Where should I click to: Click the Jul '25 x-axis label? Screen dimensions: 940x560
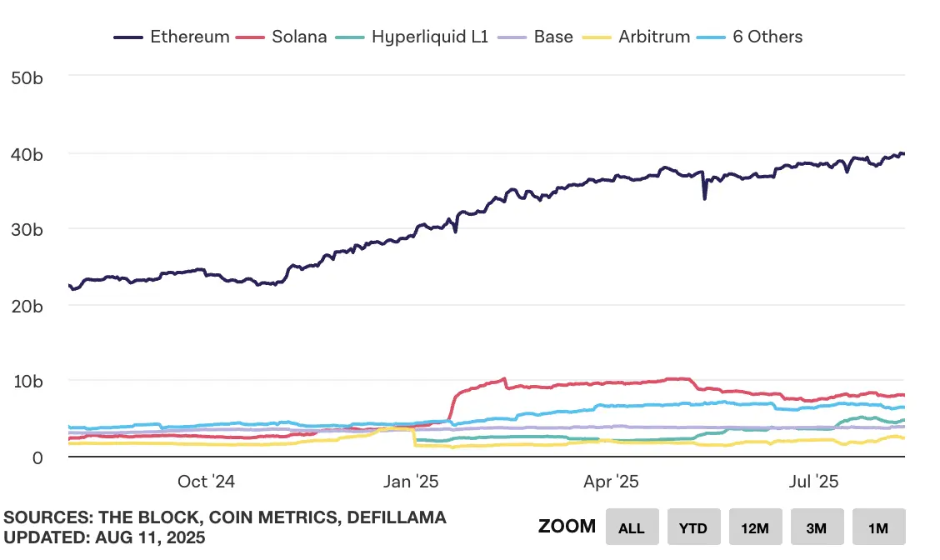pos(814,482)
